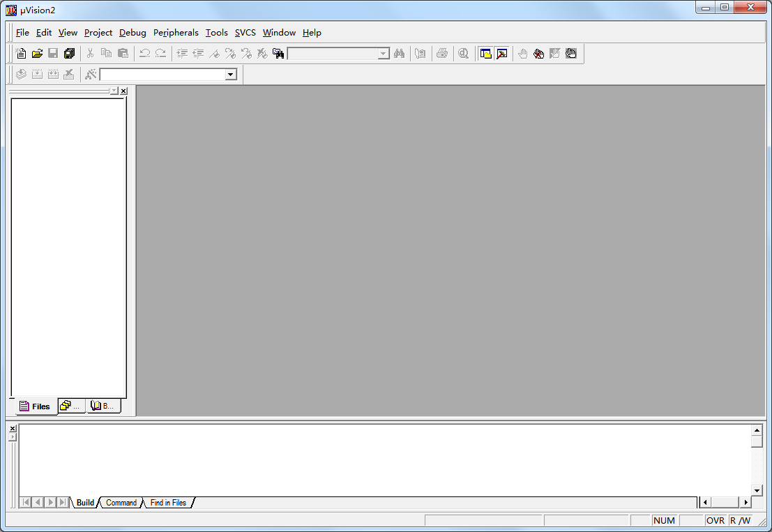
Task: Open project panel docking dropdown arrow
Action: (x=114, y=91)
